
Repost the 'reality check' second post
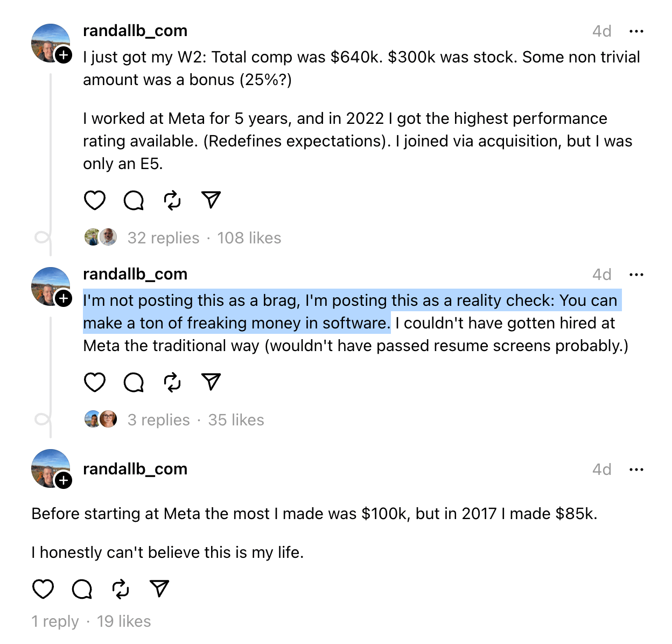point(172,382)
